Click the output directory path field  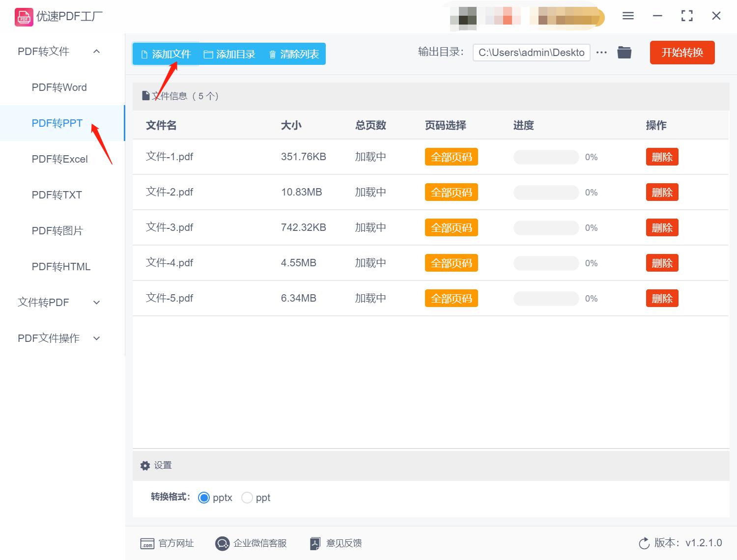pos(531,52)
